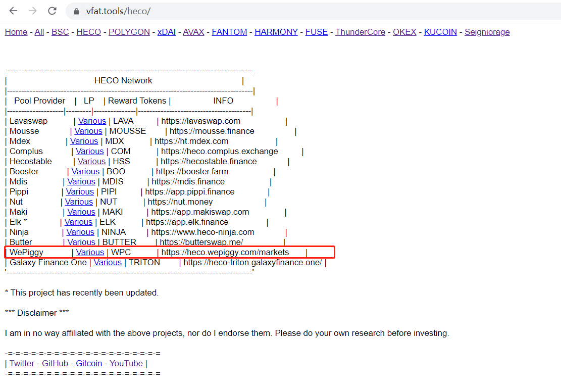Click the https://www.heco-ninja.com text
Screen dimensions: 561x392
(x=202, y=232)
